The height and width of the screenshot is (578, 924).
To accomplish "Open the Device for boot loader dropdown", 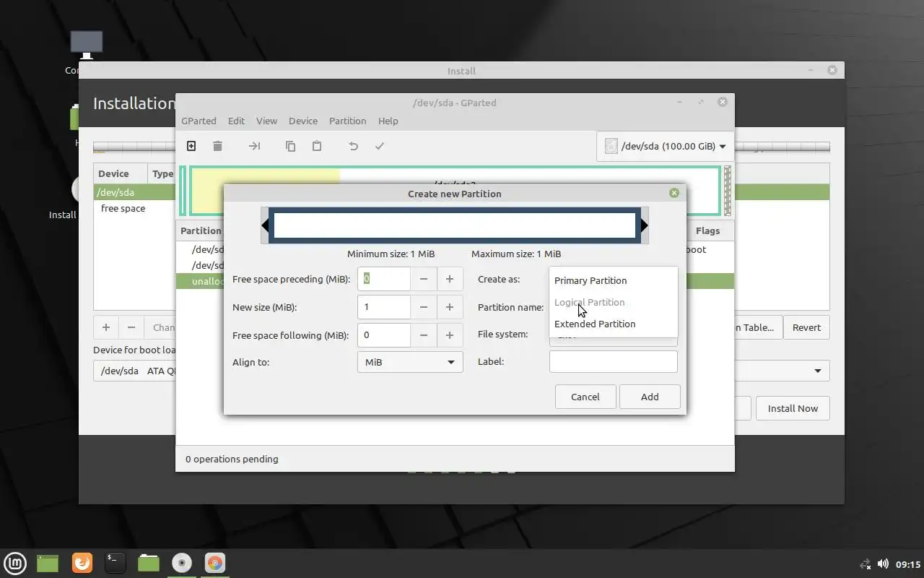I will [818, 371].
